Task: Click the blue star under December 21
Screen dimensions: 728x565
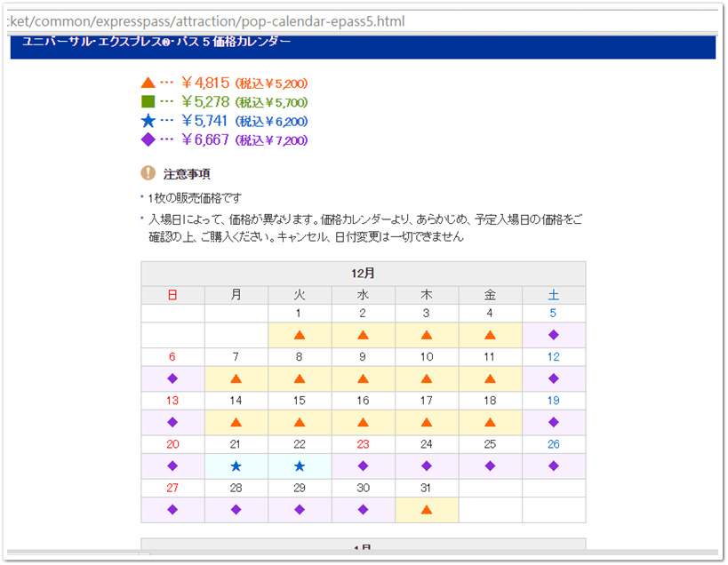Action: (x=236, y=466)
